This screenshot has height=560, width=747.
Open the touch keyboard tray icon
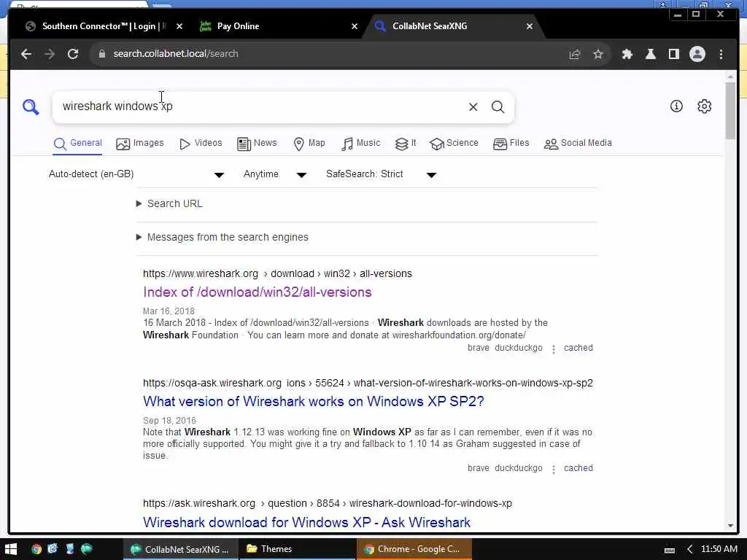click(x=670, y=550)
